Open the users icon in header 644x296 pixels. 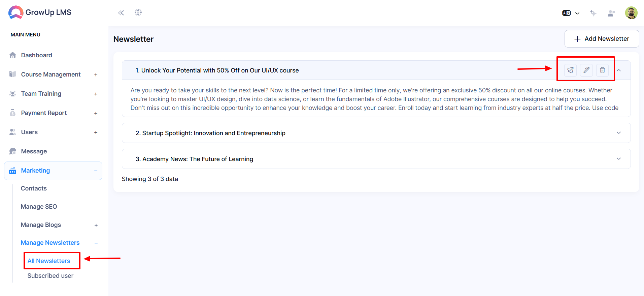pyautogui.click(x=611, y=13)
